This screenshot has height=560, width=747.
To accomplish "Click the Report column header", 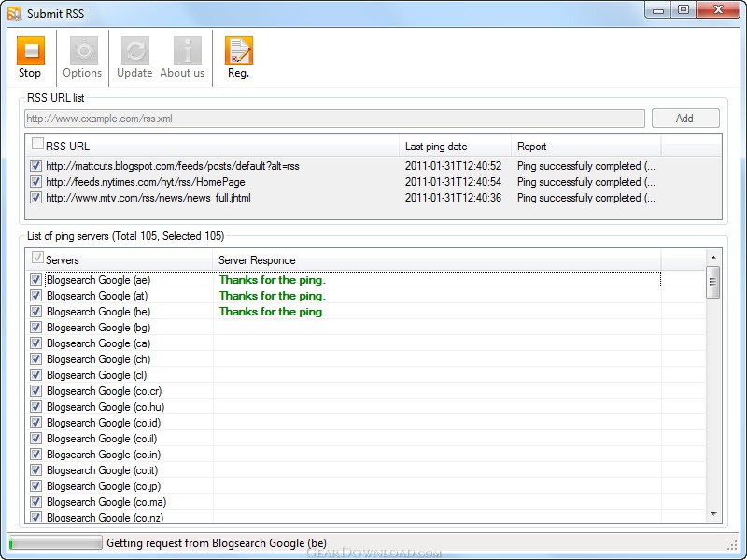I will coord(586,147).
